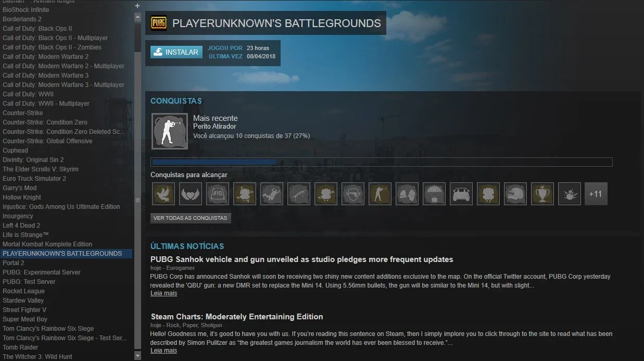Image resolution: width=644 pixels, height=361 pixels.
Task: Select the car achievement icon
Action: pos(461,194)
